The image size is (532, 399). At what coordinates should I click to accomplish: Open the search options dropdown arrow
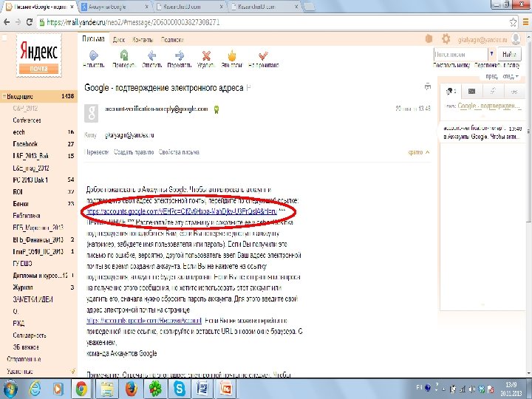coord(491,54)
